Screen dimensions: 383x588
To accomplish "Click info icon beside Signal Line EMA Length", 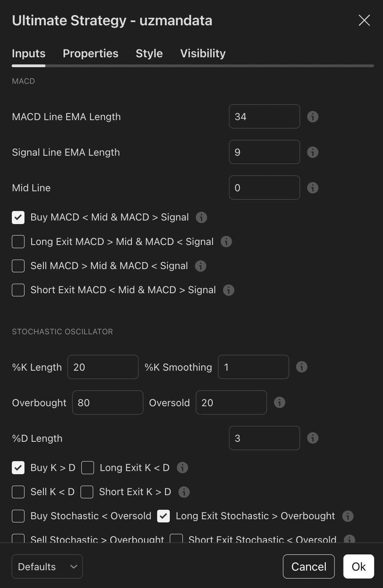I will (x=313, y=152).
